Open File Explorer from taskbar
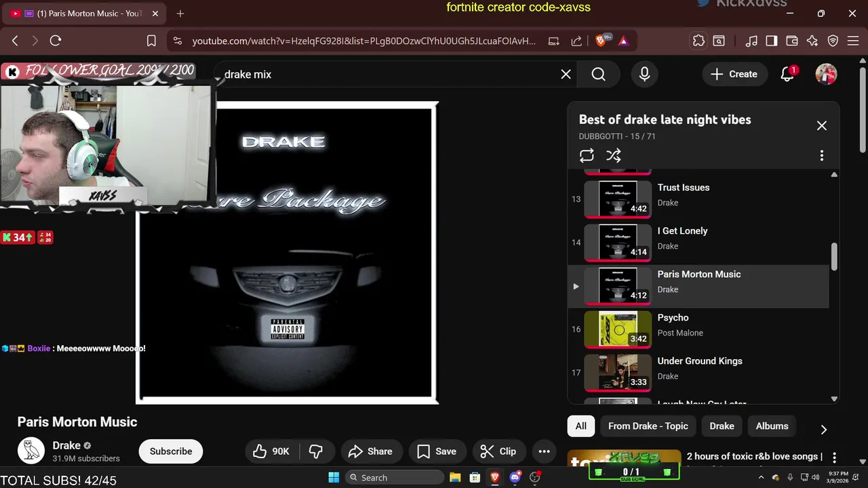The width and height of the screenshot is (868, 488). pos(455,477)
